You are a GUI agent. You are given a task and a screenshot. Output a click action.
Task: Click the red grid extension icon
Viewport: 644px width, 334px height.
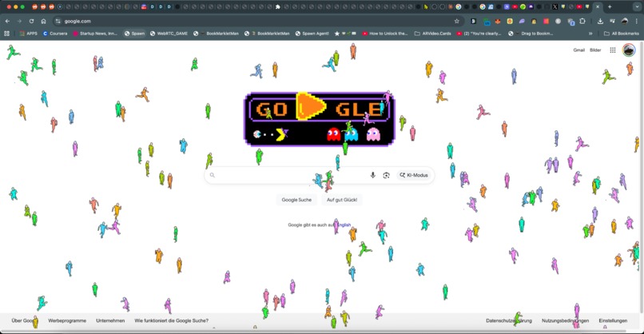[x=546, y=21]
